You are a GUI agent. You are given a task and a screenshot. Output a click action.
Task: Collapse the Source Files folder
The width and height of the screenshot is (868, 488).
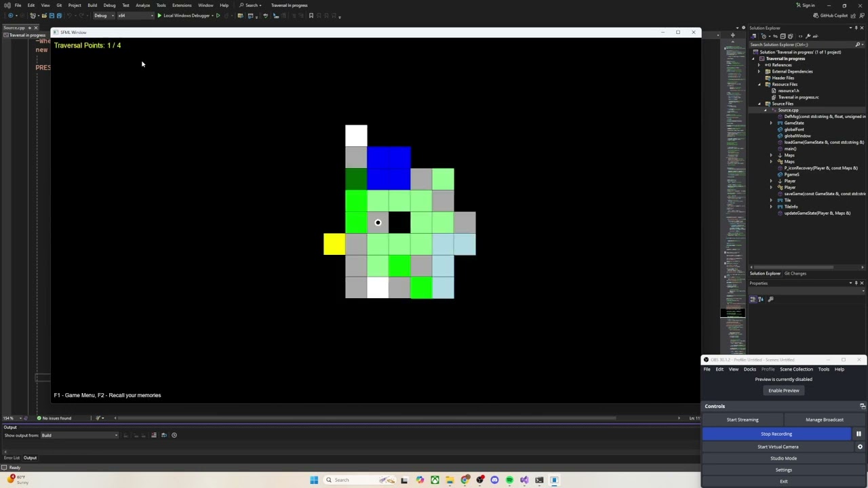[759, 104]
